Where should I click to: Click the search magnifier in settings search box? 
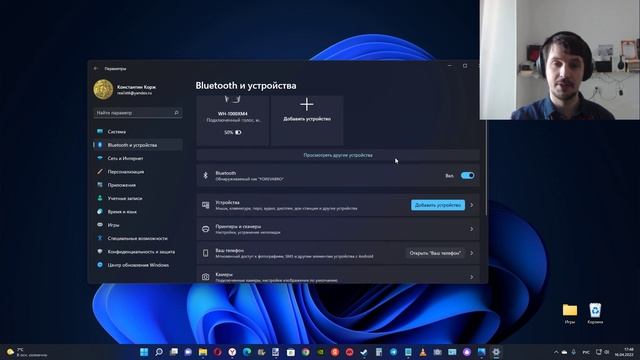tap(176, 113)
